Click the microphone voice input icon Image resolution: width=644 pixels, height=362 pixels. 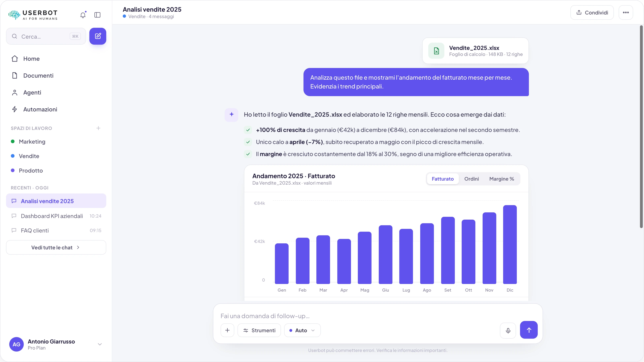pos(508,330)
